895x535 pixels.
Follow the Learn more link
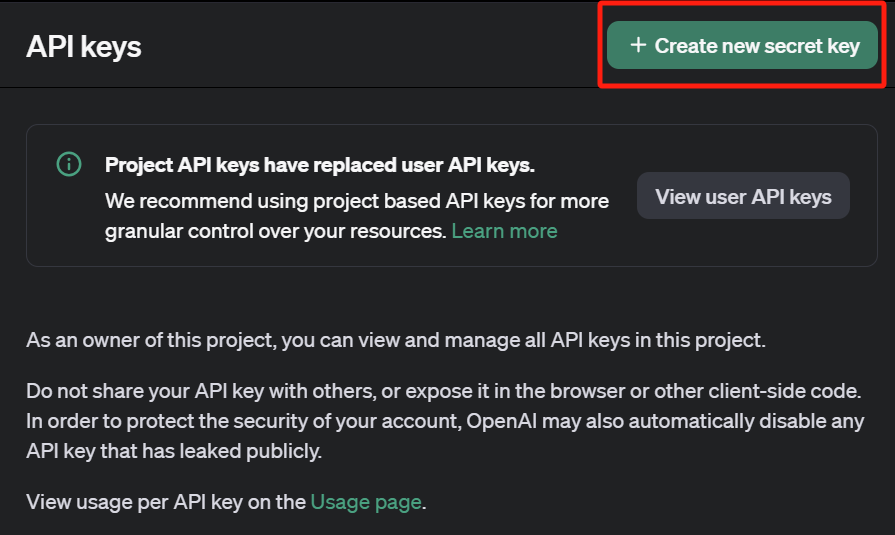tap(504, 231)
